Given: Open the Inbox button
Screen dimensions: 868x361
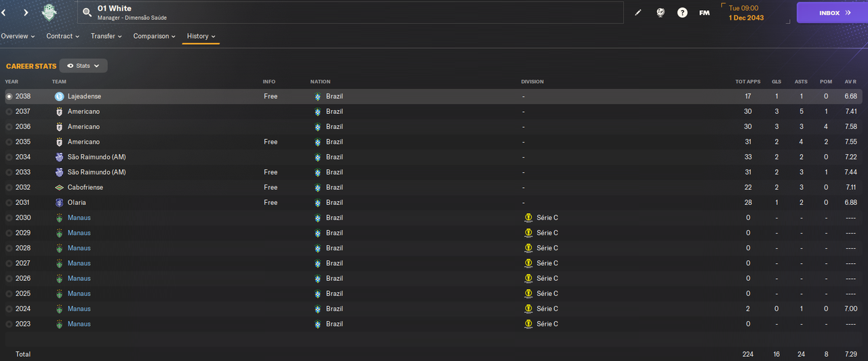Looking at the screenshot, I should click(x=831, y=13).
